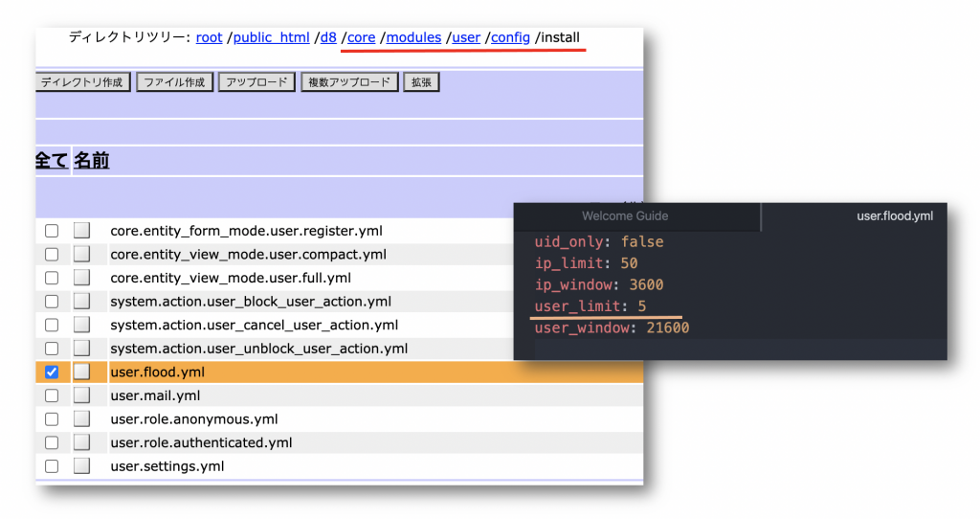The height and width of the screenshot is (519, 980).
Task: Check box for system.action.user_unblock_user_action.yml
Action: [x=52, y=349]
